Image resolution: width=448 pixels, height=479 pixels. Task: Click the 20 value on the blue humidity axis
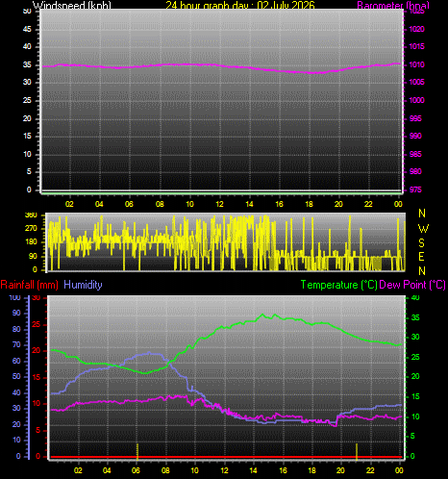pyautogui.click(x=16, y=424)
